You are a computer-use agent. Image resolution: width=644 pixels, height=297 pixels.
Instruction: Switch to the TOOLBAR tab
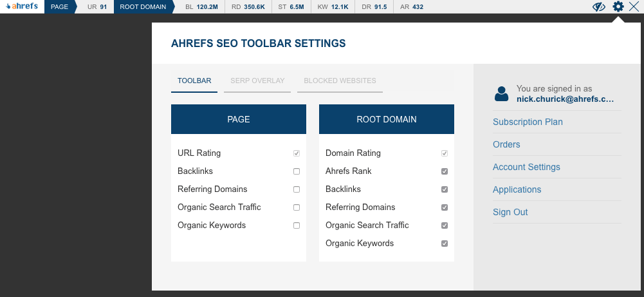(x=194, y=81)
